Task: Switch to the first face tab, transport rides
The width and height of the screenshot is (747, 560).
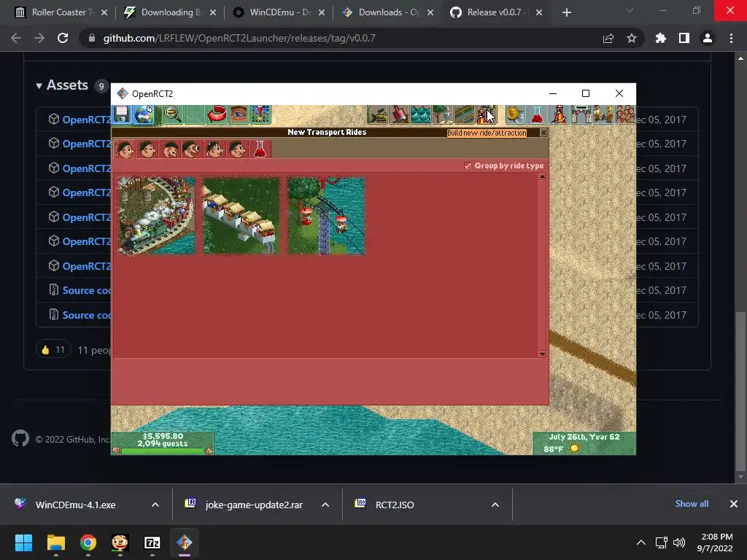Action: tap(125, 149)
